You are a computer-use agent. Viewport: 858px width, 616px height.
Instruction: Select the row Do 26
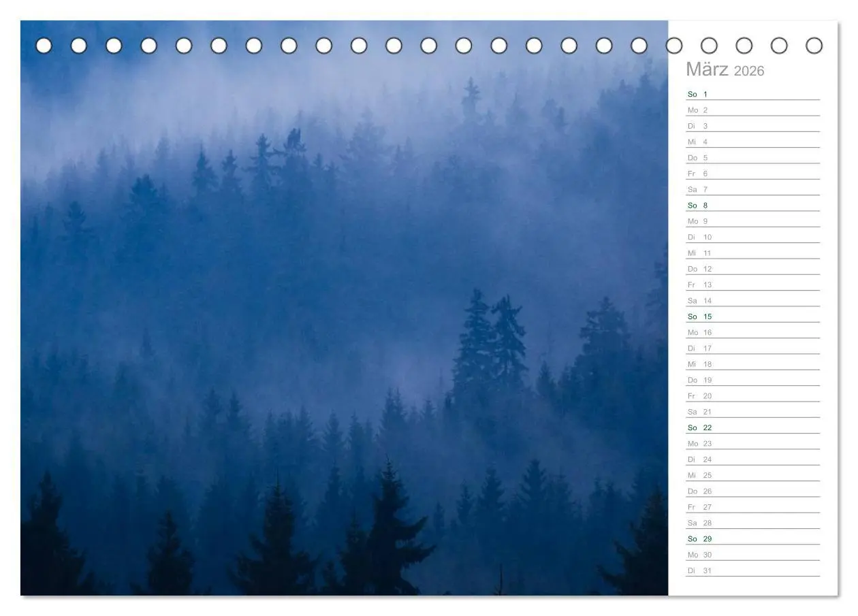[x=752, y=491]
